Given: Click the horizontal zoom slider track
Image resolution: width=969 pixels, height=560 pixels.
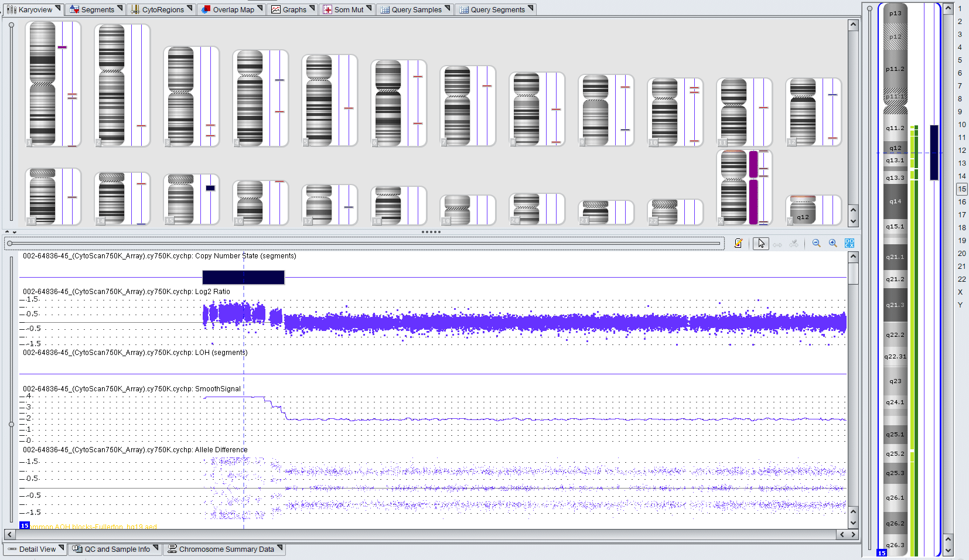Looking at the screenshot, I should pos(363,243).
